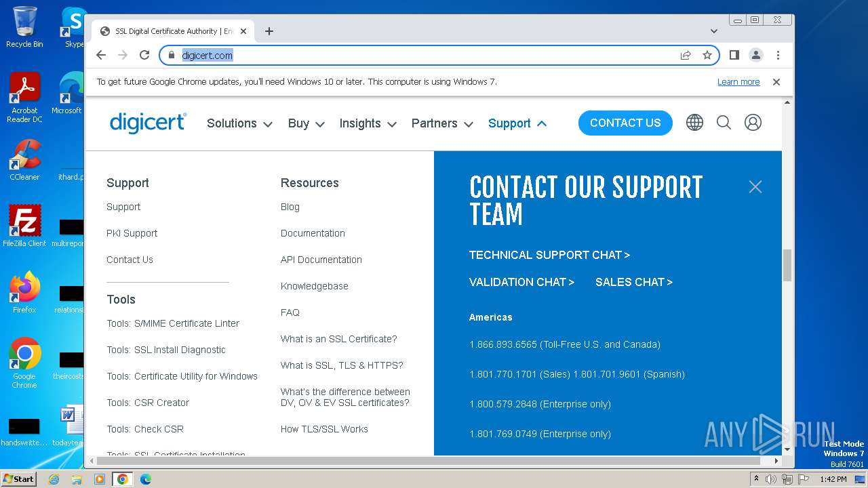Viewport: 868px width, 488px height.
Task: Start a Validation Chat
Action: (x=521, y=282)
